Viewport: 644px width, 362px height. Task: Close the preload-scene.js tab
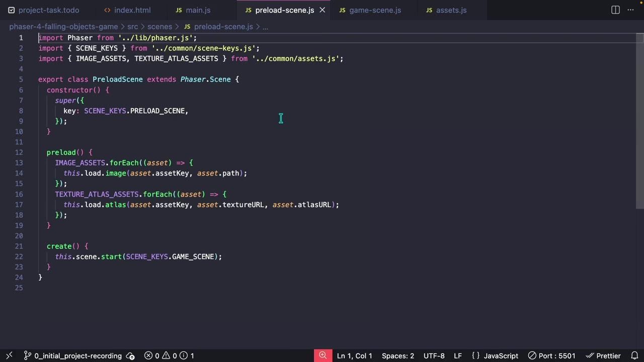(323, 10)
